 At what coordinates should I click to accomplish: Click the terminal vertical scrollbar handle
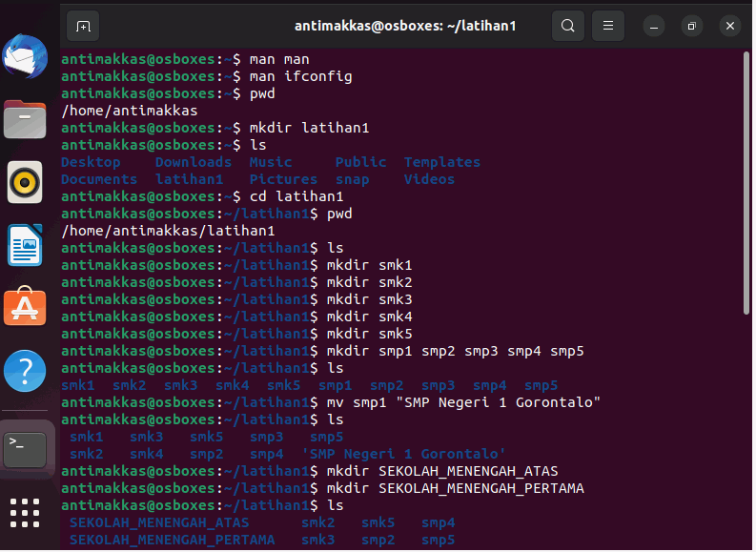(748, 184)
